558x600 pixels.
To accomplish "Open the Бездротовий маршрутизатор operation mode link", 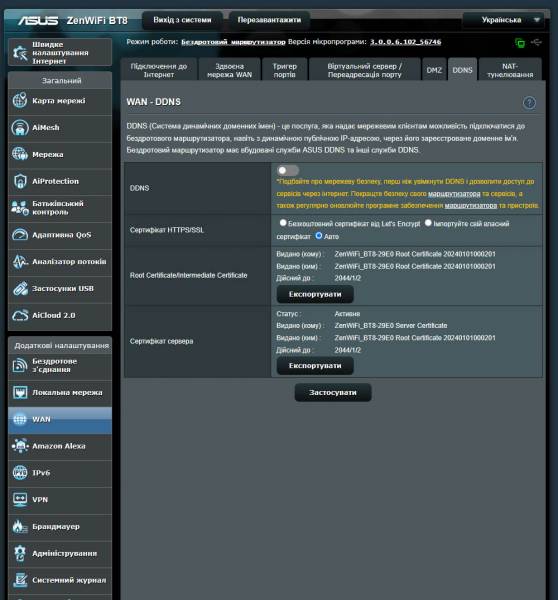I will coord(233,42).
